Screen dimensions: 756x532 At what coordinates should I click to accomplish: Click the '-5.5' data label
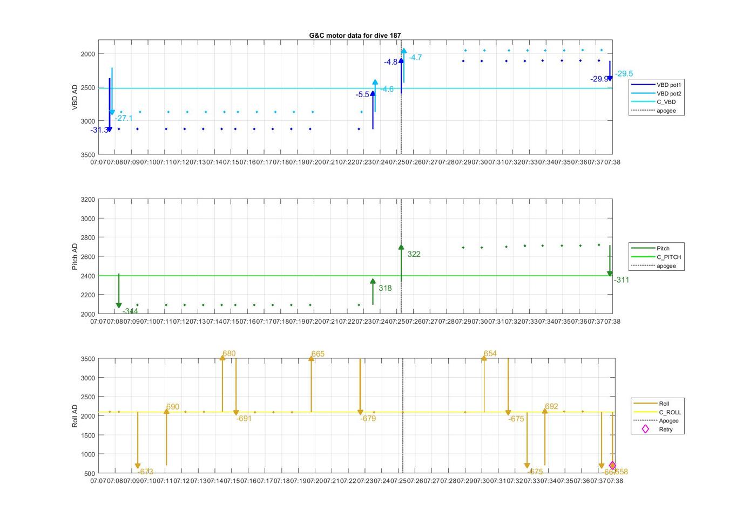pos(362,94)
